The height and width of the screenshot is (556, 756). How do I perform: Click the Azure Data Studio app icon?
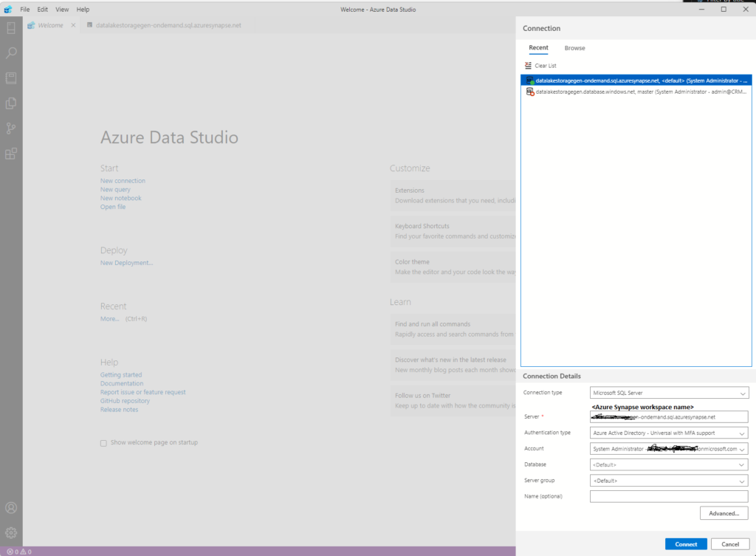point(8,9)
